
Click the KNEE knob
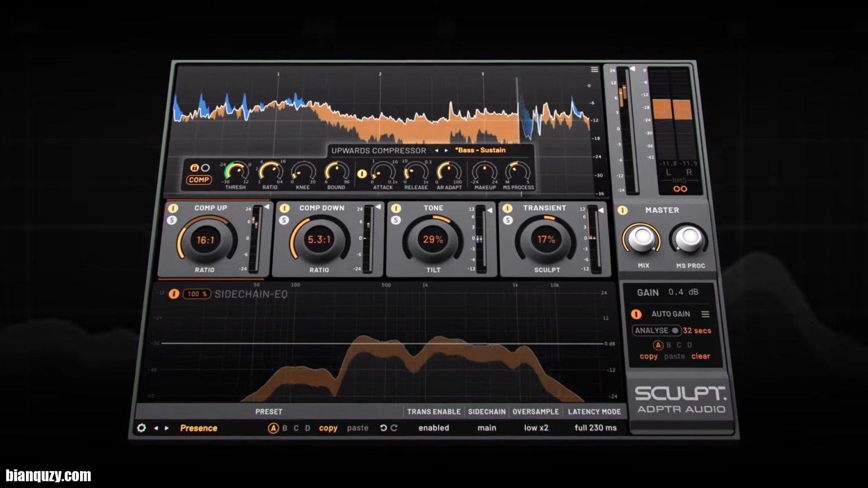[303, 171]
